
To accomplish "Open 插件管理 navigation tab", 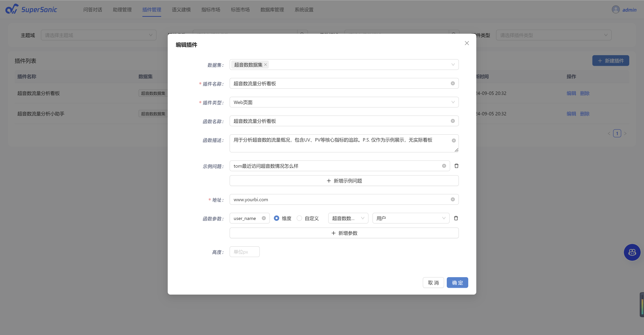I will [151, 10].
